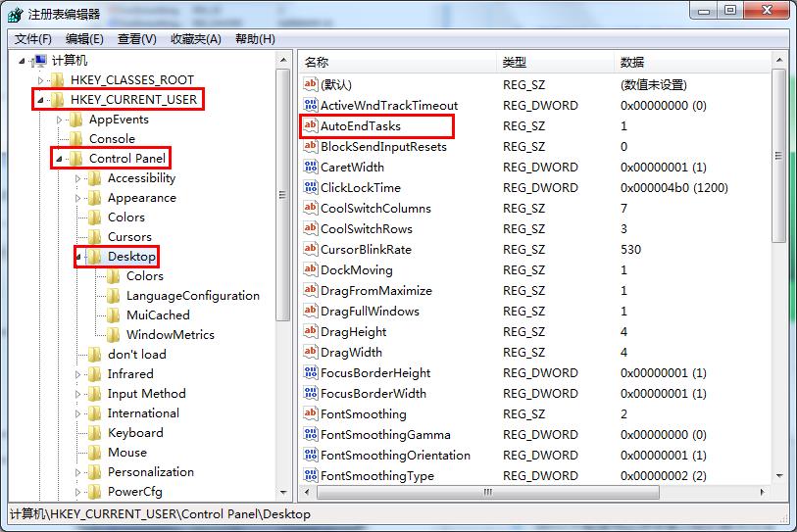
Task: Click the FontSmoothingGamma DWORD icon
Action: [x=311, y=435]
